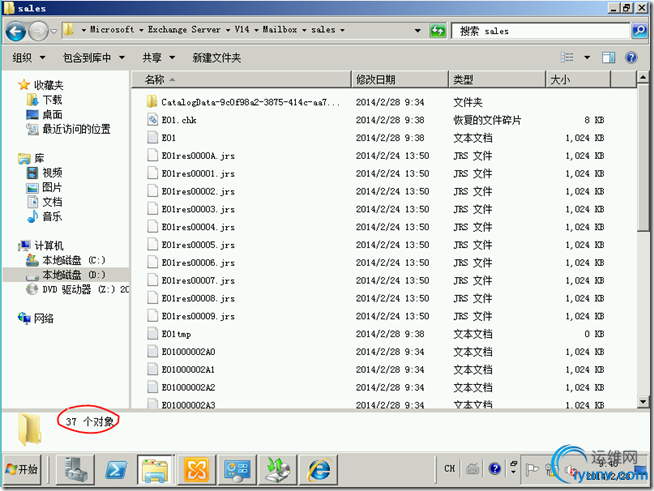
Task: Select file E01res0000A.jrs
Action: (198, 156)
